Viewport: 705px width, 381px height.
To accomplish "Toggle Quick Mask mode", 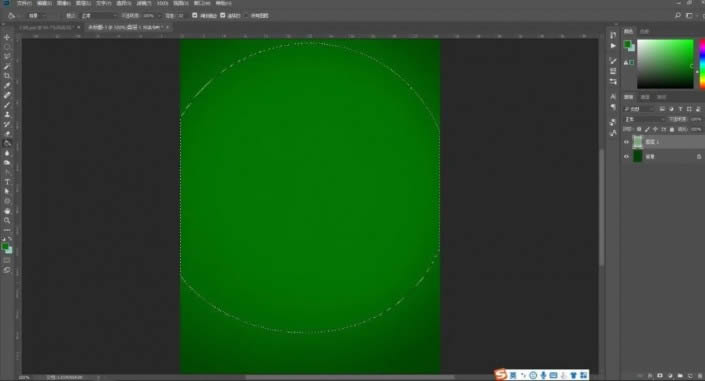I will tap(7, 260).
